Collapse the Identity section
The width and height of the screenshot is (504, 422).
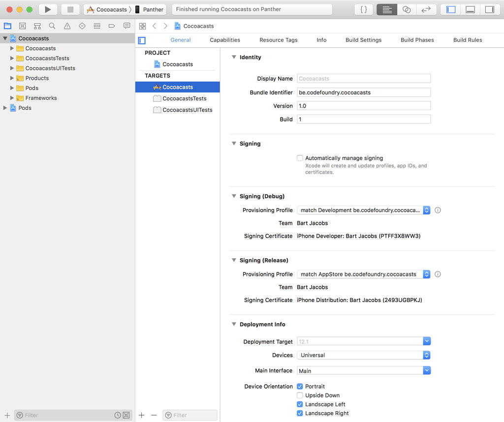pyautogui.click(x=234, y=58)
